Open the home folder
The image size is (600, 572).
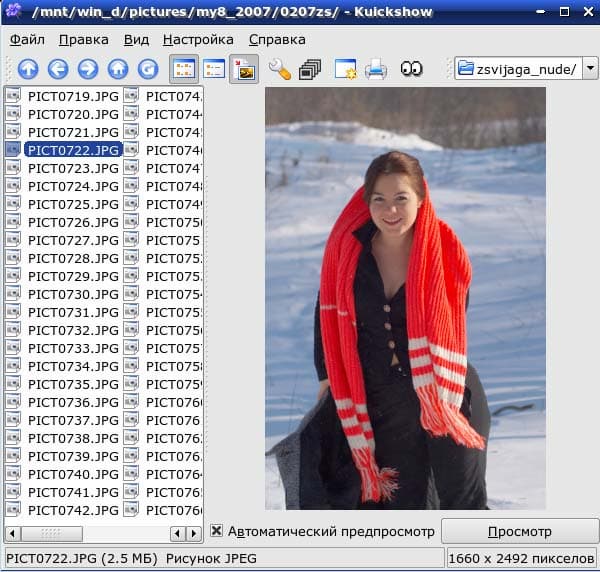(x=117, y=69)
